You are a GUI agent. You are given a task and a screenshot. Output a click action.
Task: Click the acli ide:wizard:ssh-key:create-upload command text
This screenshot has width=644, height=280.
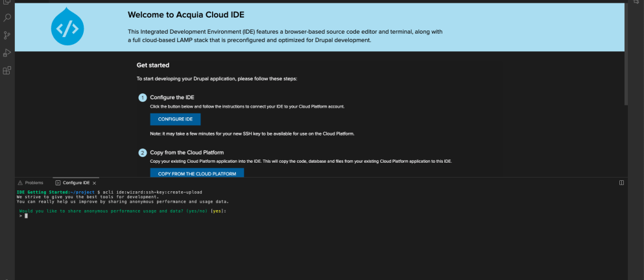pos(152,192)
